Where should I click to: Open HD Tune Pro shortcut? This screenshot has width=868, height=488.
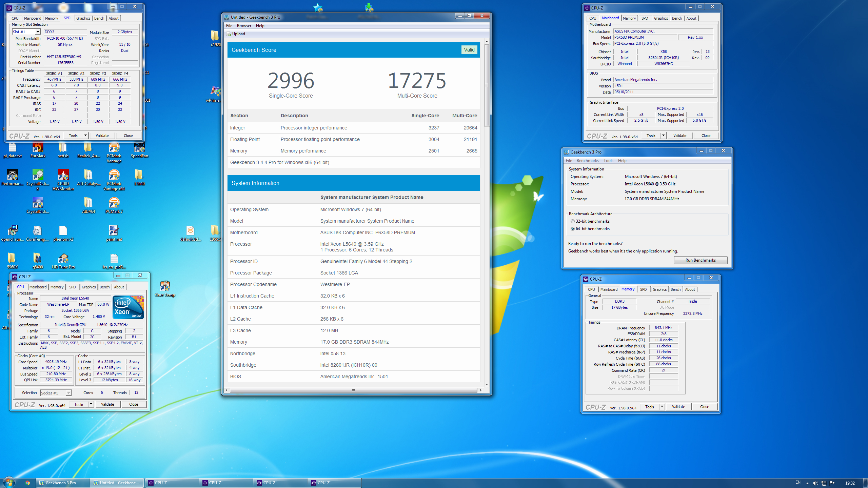pos(63,261)
